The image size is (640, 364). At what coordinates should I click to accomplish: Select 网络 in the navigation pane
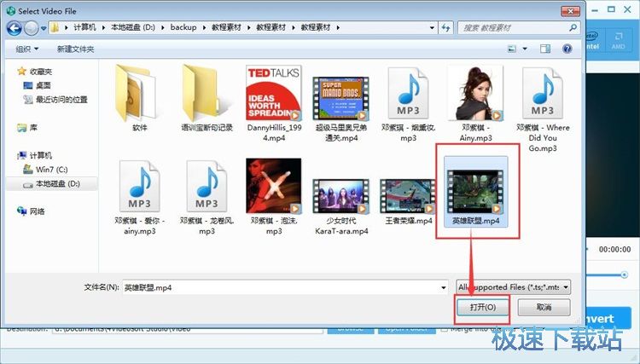tap(31, 211)
